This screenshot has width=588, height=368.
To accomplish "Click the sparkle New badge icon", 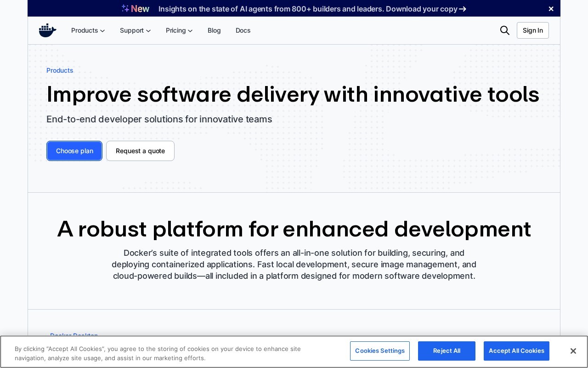I will (125, 8).
